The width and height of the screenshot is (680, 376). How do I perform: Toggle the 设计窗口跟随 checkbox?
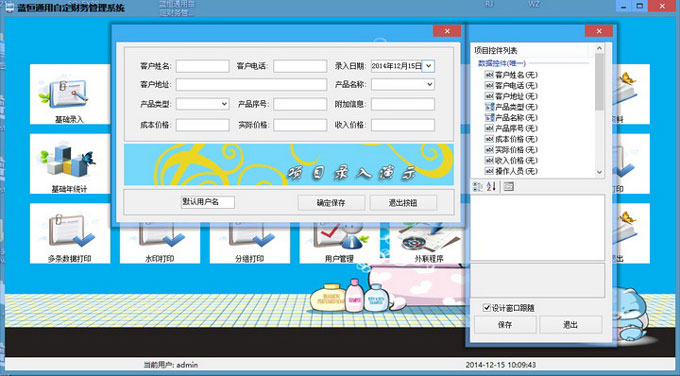point(487,307)
